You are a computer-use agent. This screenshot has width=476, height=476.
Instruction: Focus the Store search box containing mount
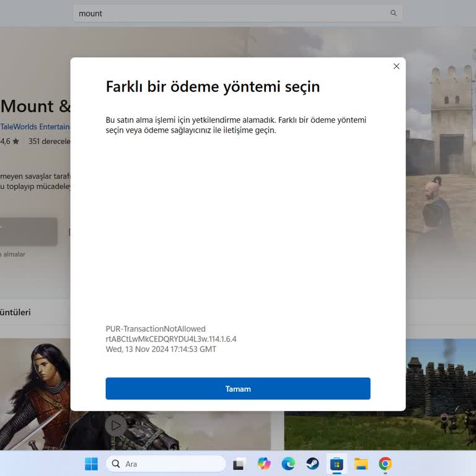click(x=238, y=14)
